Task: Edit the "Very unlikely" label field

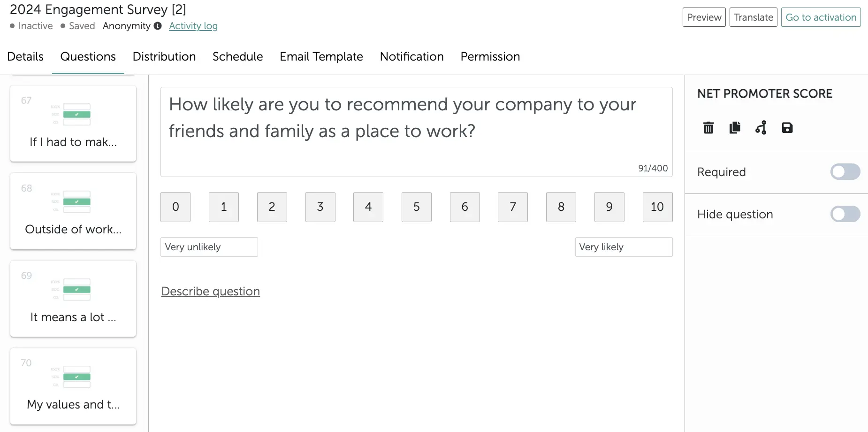Action: [x=209, y=247]
